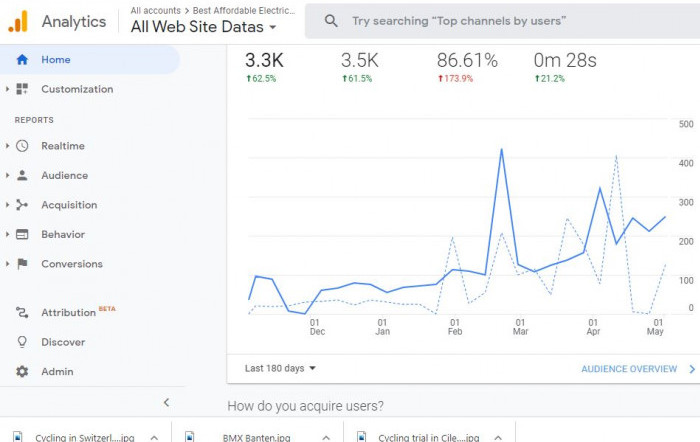The width and height of the screenshot is (700, 442).
Task: Click the Behavior reports icon
Action: pos(22,234)
